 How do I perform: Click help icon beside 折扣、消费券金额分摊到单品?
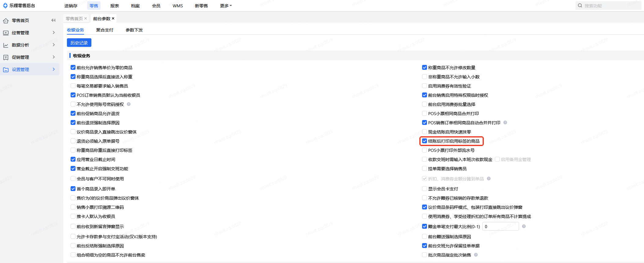(x=489, y=178)
